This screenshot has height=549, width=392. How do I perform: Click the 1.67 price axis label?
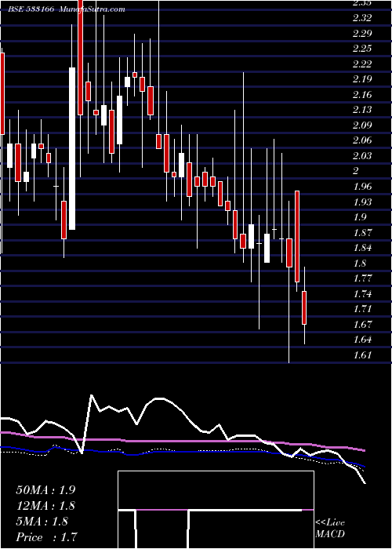[362, 324]
